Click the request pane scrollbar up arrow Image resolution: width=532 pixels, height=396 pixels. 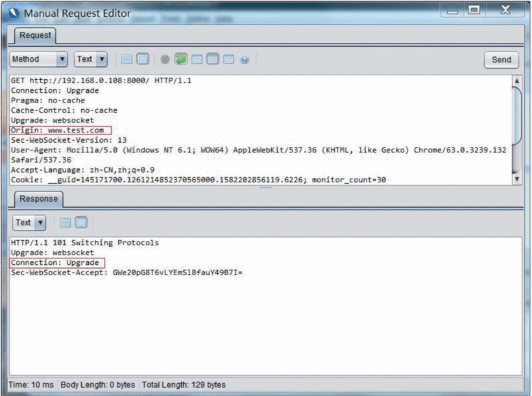pos(516,81)
